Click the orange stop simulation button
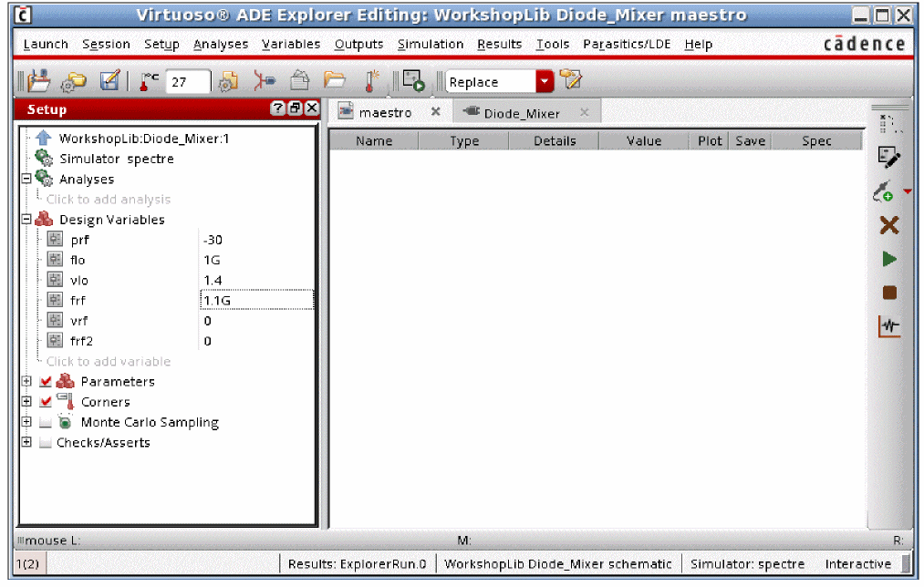 tap(889, 293)
